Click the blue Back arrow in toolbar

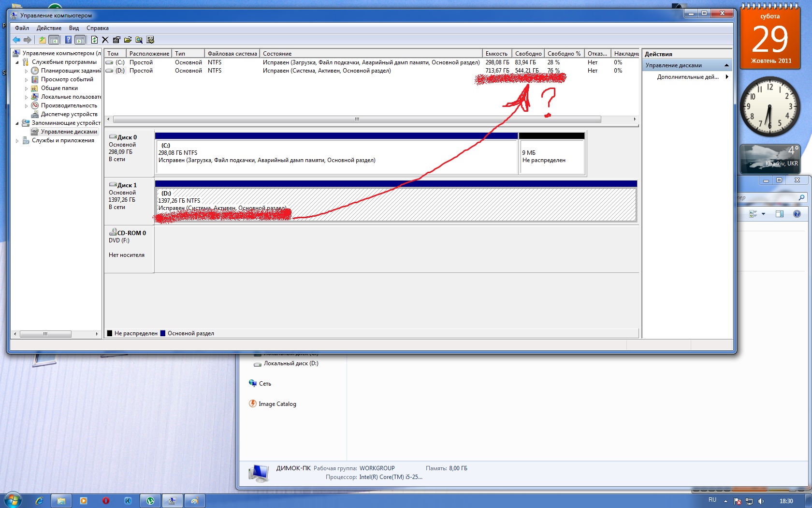[x=16, y=40]
